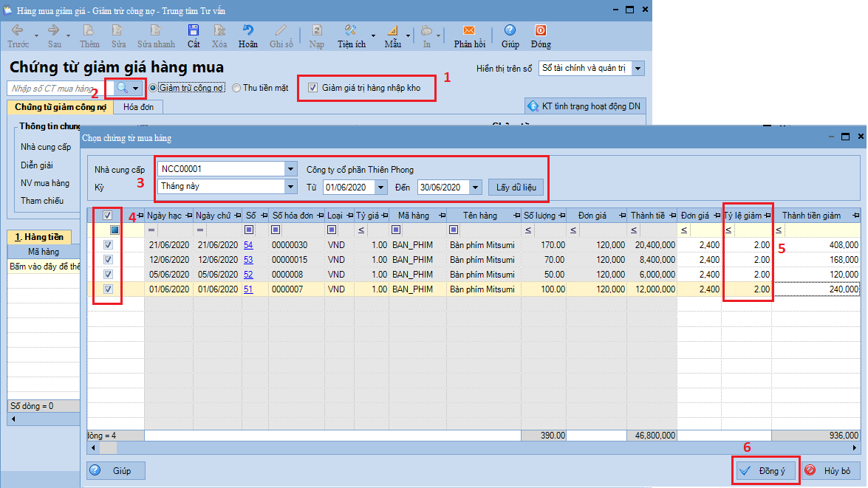
Task: Cancel with the Hủy bỏ button
Action: pos(831,471)
